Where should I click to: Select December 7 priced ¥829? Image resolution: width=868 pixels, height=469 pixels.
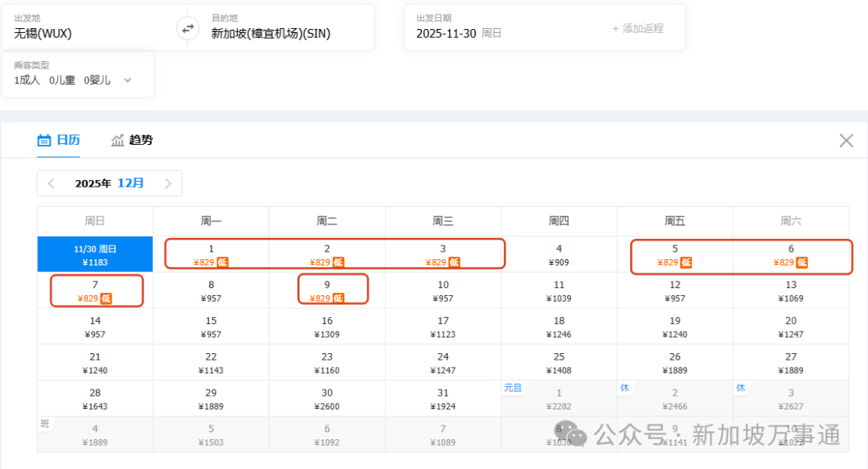click(95, 290)
